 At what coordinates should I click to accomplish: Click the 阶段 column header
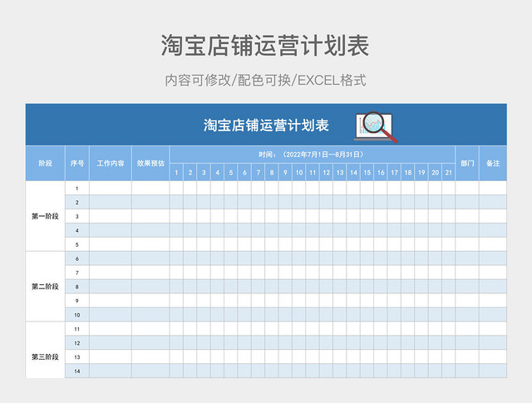tap(45, 163)
